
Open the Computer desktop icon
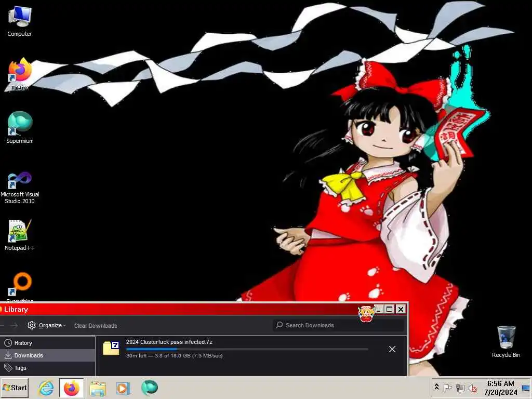20,21
